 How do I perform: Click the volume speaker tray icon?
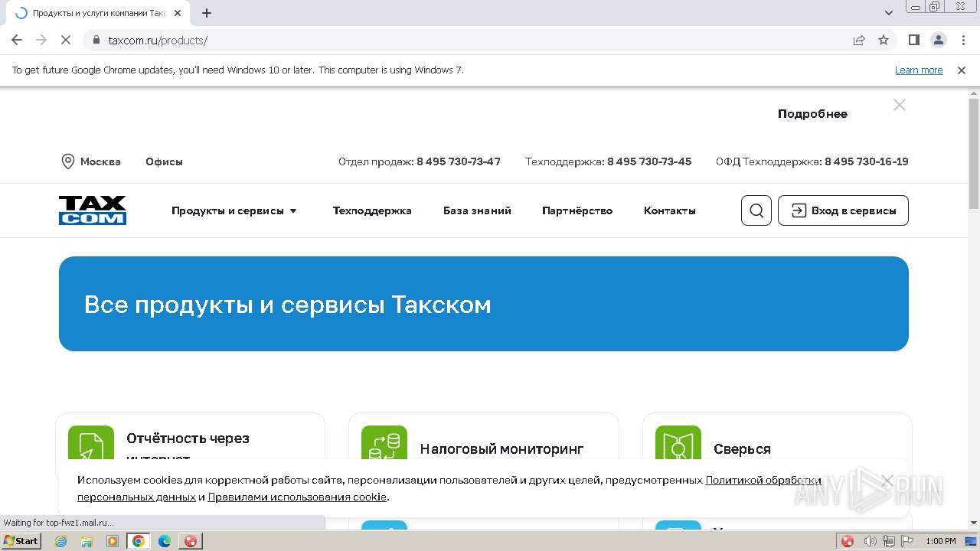click(x=870, y=541)
